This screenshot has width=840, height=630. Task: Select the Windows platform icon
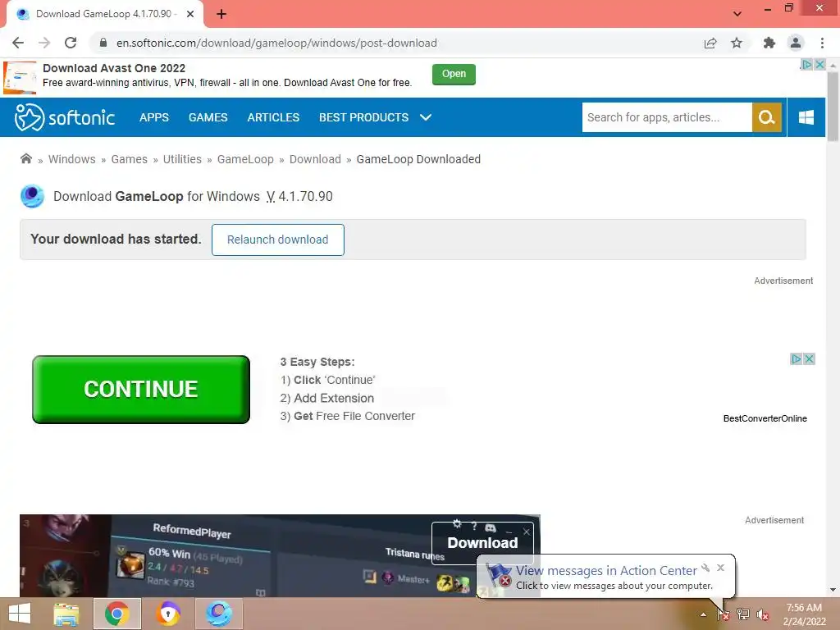coord(806,117)
